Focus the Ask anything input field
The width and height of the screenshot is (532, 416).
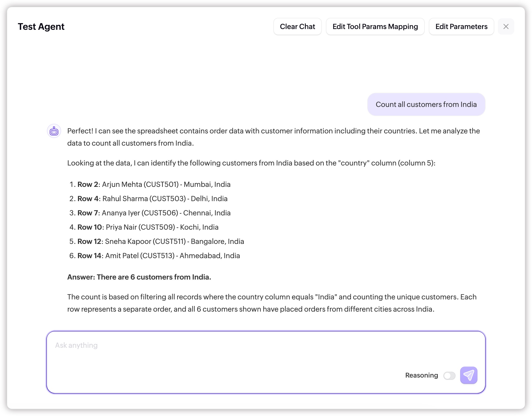click(229, 351)
